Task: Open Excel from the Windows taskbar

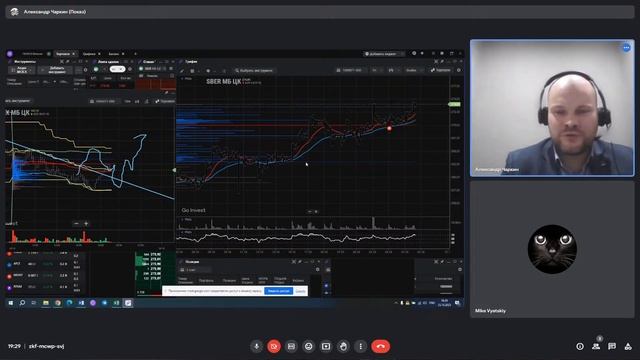Action: 116,303
